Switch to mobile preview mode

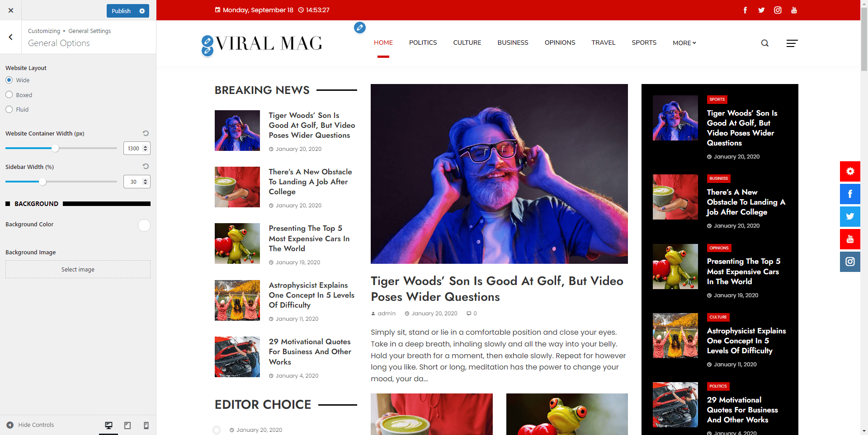[x=146, y=425]
